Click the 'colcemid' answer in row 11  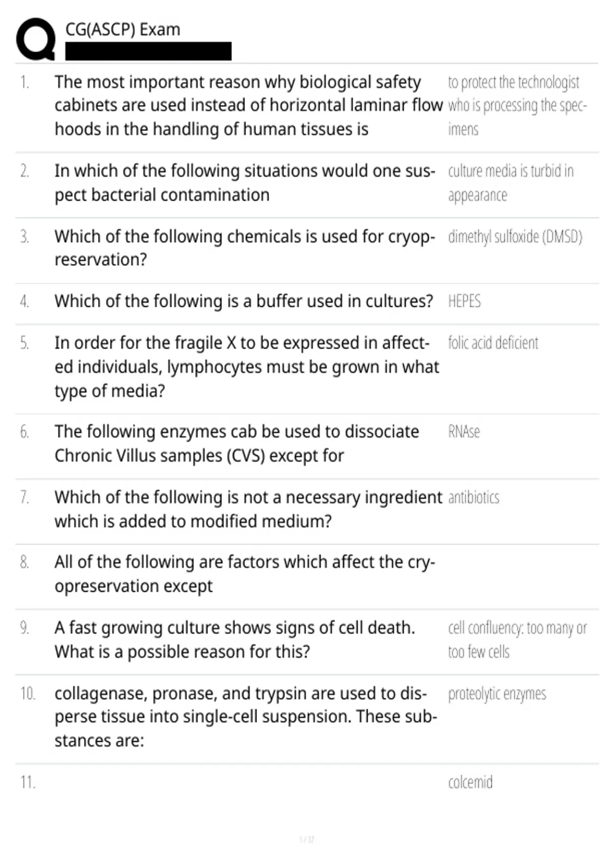click(x=470, y=782)
